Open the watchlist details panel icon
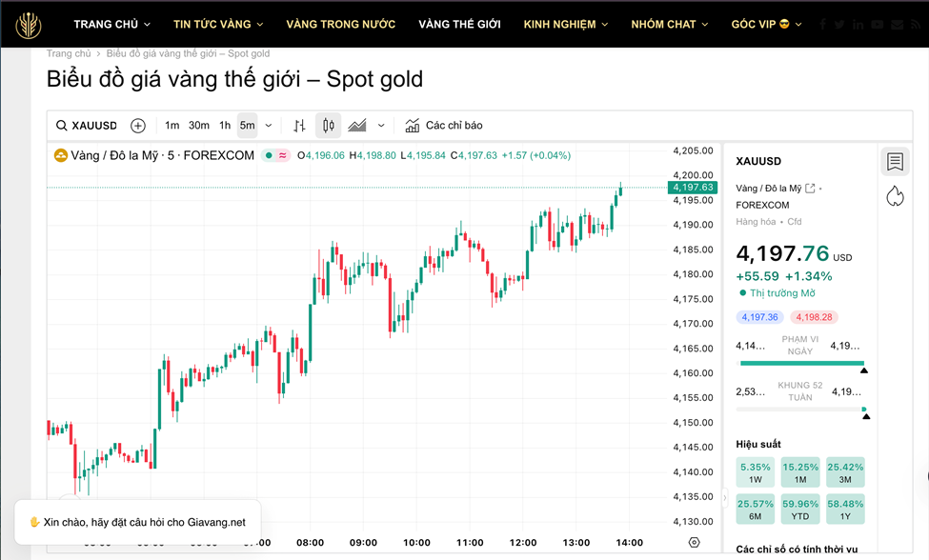This screenshot has width=929, height=560. [x=895, y=162]
